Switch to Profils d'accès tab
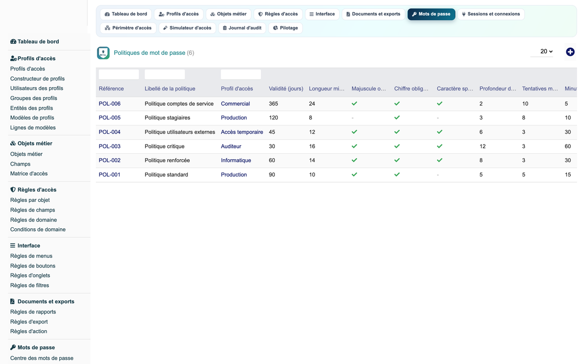The height and width of the screenshot is (364, 588). pyautogui.click(x=179, y=14)
